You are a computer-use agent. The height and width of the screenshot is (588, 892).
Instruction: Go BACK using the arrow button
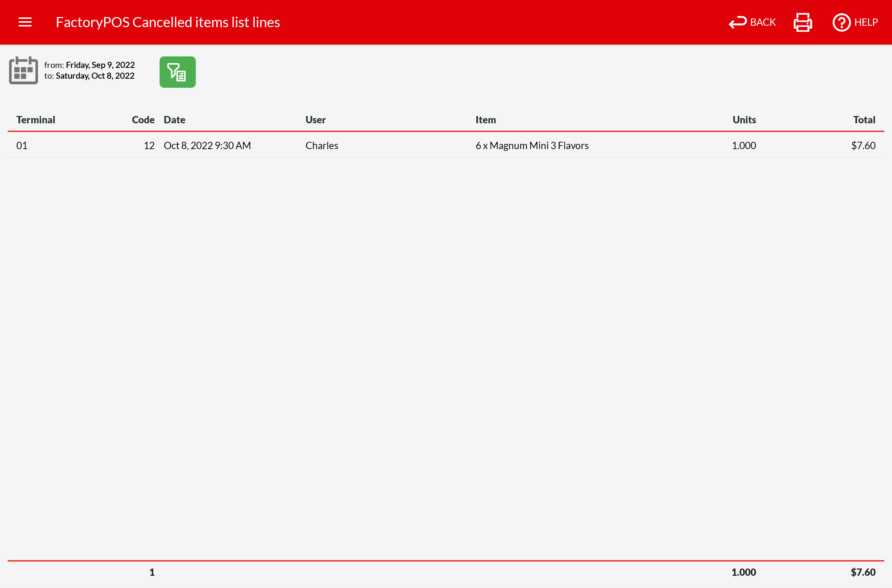pyautogui.click(x=752, y=22)
